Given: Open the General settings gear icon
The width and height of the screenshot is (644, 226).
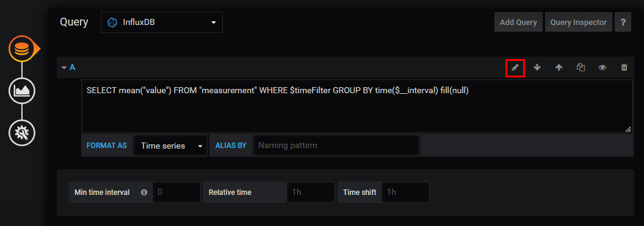Looking at the screenshot, I should (x=22, y=132).
